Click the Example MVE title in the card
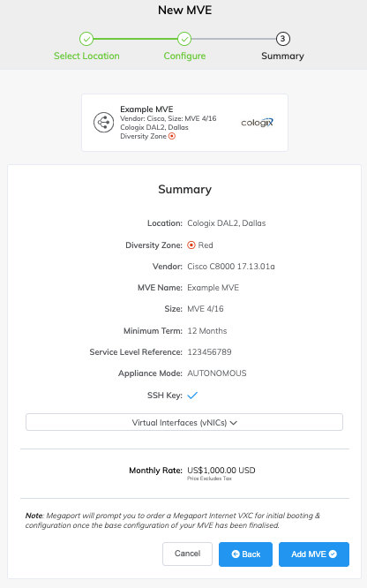Image resolution: width=367 pixels, height=588 pixels. tap(146, 109)
